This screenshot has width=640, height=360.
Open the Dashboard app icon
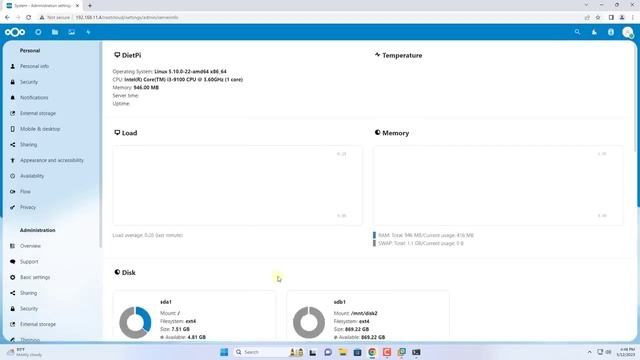pyautogui.click(x=38, y=32)
